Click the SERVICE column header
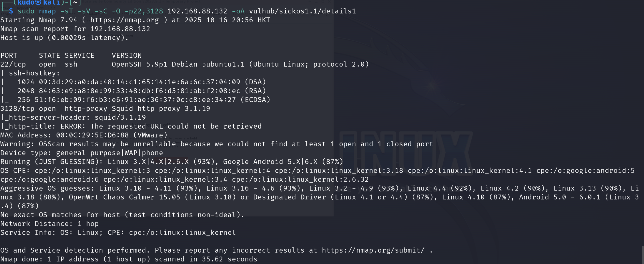 (79, 55)
